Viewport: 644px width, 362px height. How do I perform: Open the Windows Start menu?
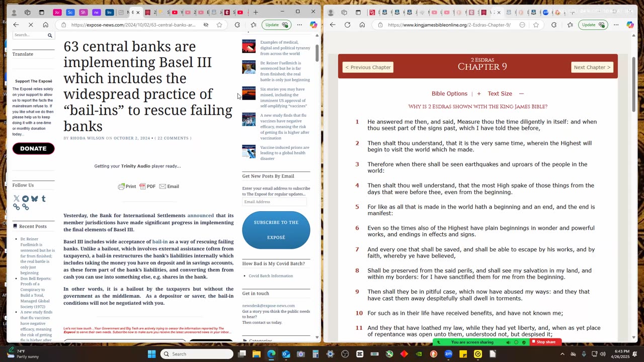pos(152,354)
